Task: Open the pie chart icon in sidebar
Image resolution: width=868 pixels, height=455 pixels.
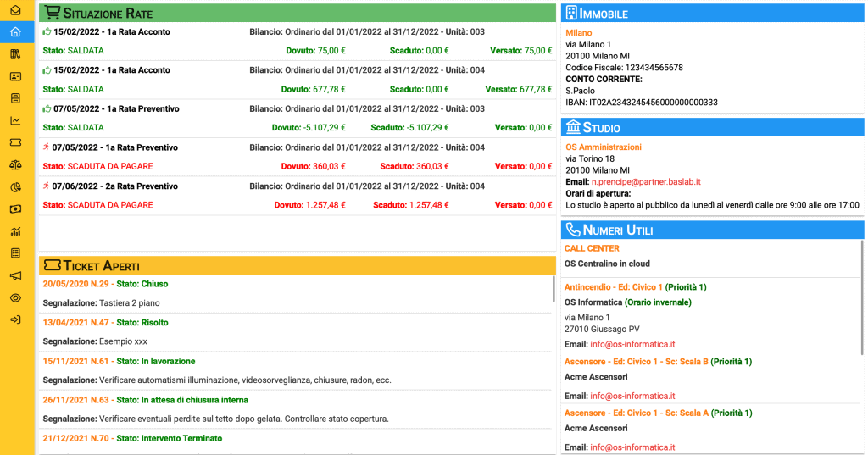Action: (x=15, y=187)
